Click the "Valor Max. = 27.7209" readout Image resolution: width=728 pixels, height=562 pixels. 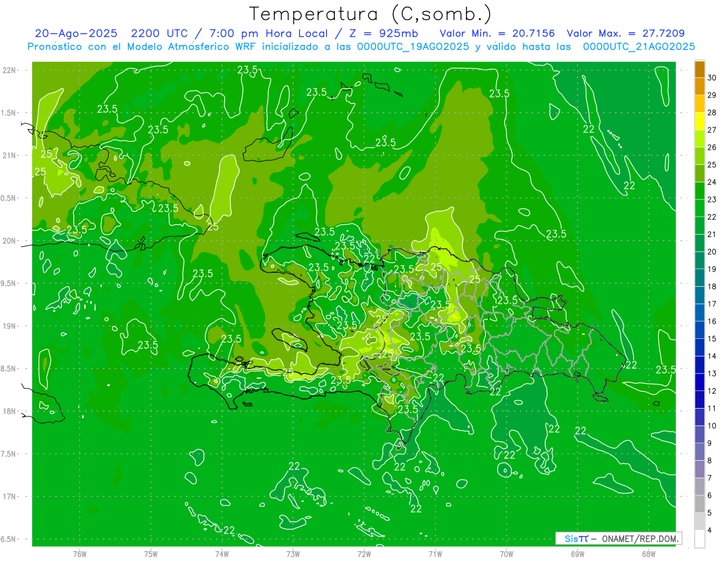[625, 33]
